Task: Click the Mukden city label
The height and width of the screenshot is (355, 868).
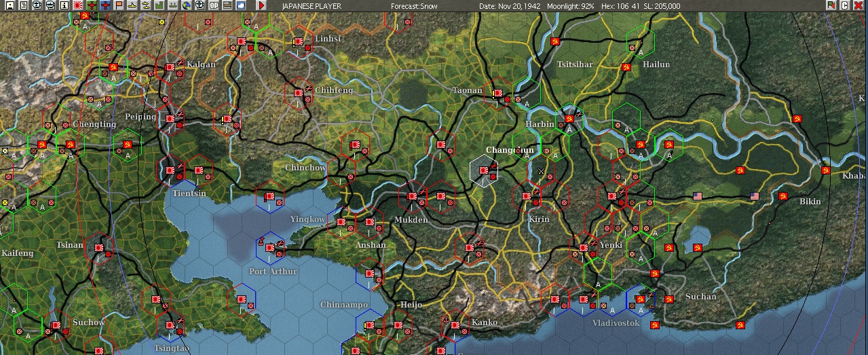Action: [x=411, y=220]
